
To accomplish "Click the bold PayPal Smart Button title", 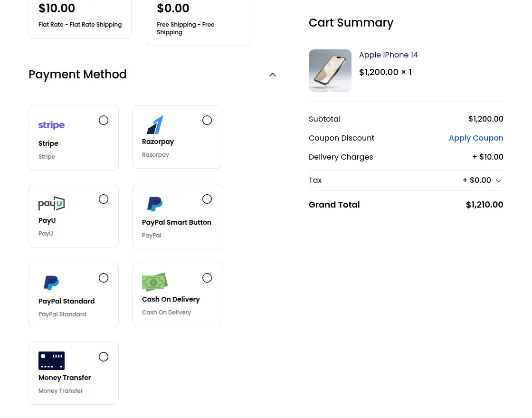I will [x=176, y=222].
